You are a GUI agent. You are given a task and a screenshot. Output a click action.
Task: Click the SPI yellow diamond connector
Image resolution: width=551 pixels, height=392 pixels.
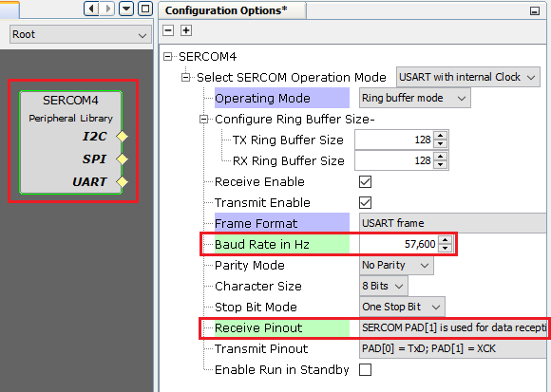pyautogui.click(x=122, y=159)
